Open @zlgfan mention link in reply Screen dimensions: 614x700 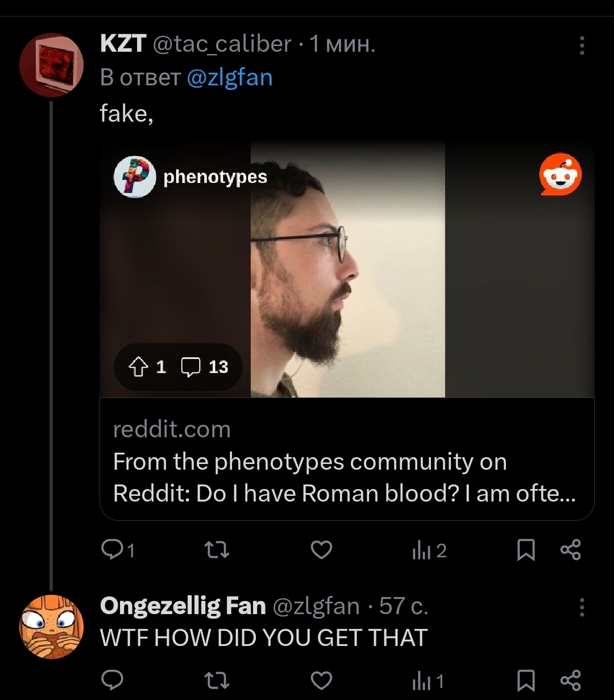click(229, 77)
